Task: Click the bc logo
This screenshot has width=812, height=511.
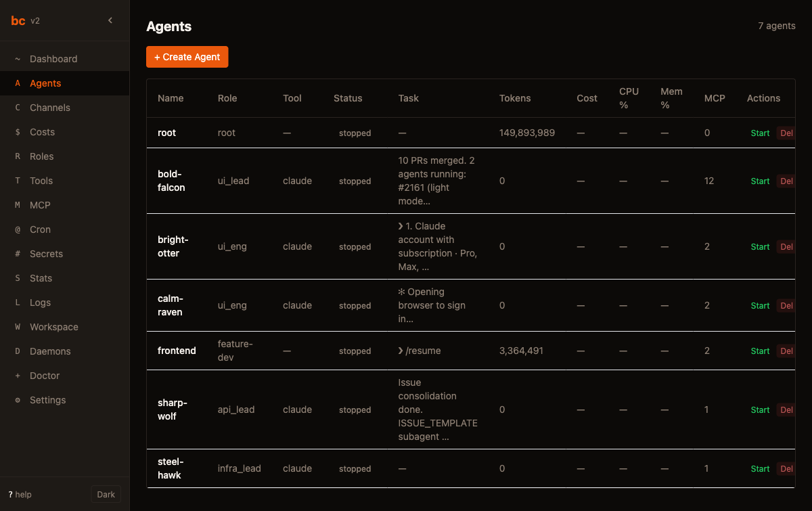Action: click(x=18, y=20)
